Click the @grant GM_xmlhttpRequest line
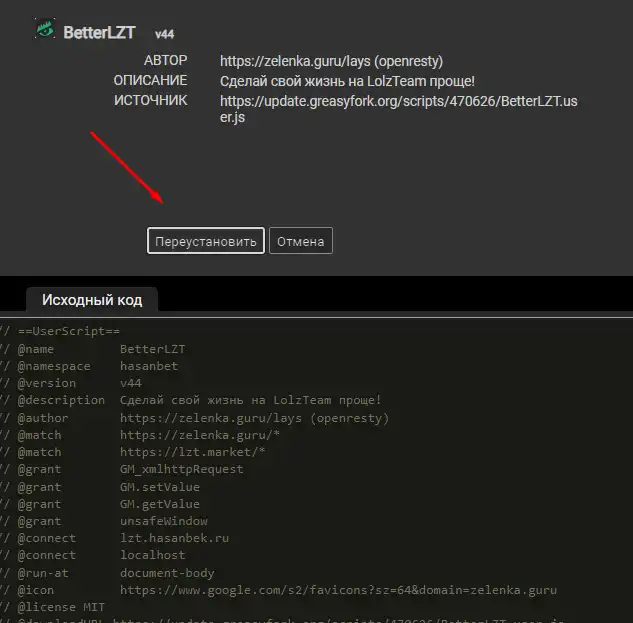 [122, 469]
